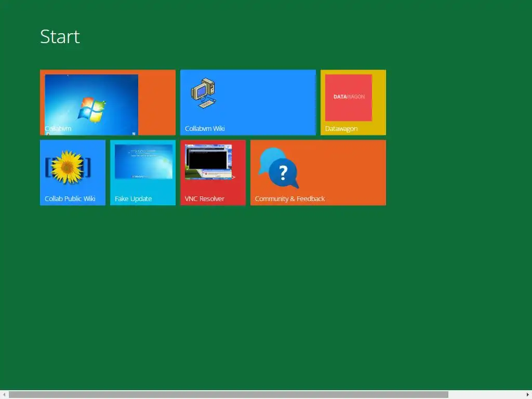Click the VNC Resolver screenshot thumbnail
The height and width of the screenshot is (399, 532).
(208, 162)
